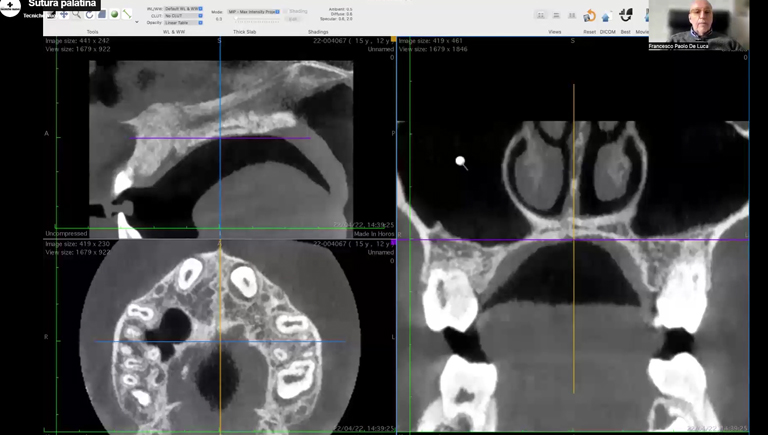Expand the Tools overflow arrow

137,22
